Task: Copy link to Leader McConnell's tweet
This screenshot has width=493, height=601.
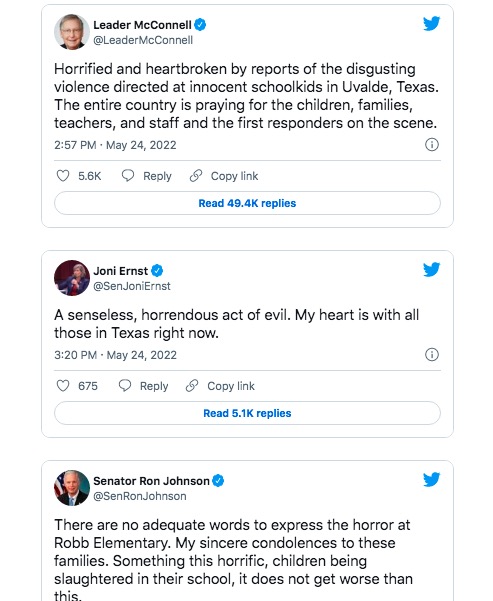Action: pos(224,176)
